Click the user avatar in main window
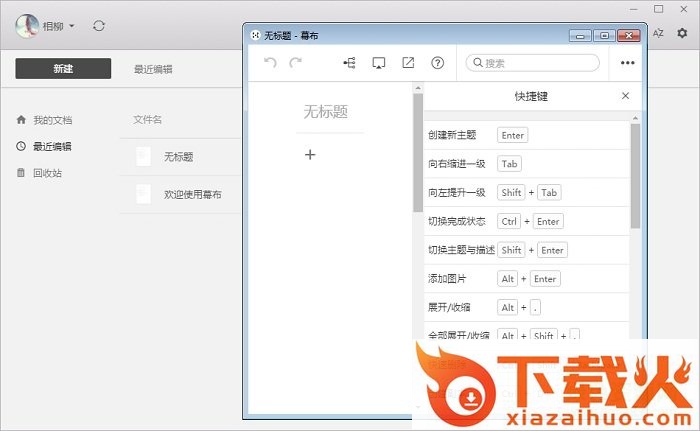This screenshot has width=700, height=431. tap(27, 26)
